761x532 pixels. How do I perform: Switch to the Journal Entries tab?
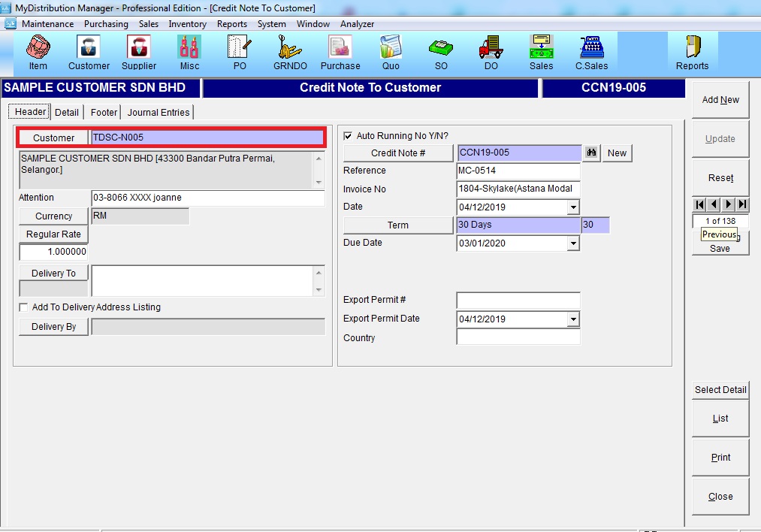159,112
